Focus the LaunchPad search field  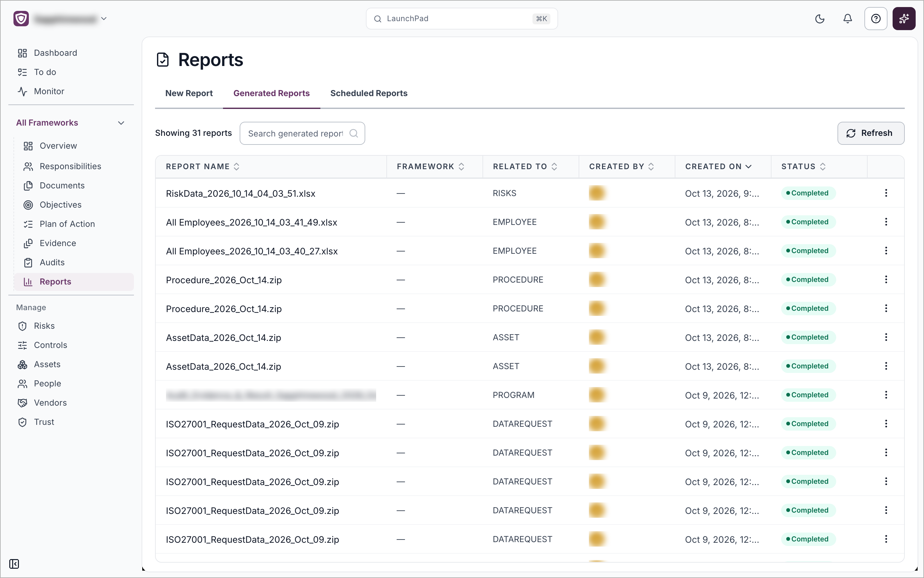[461, 18]
